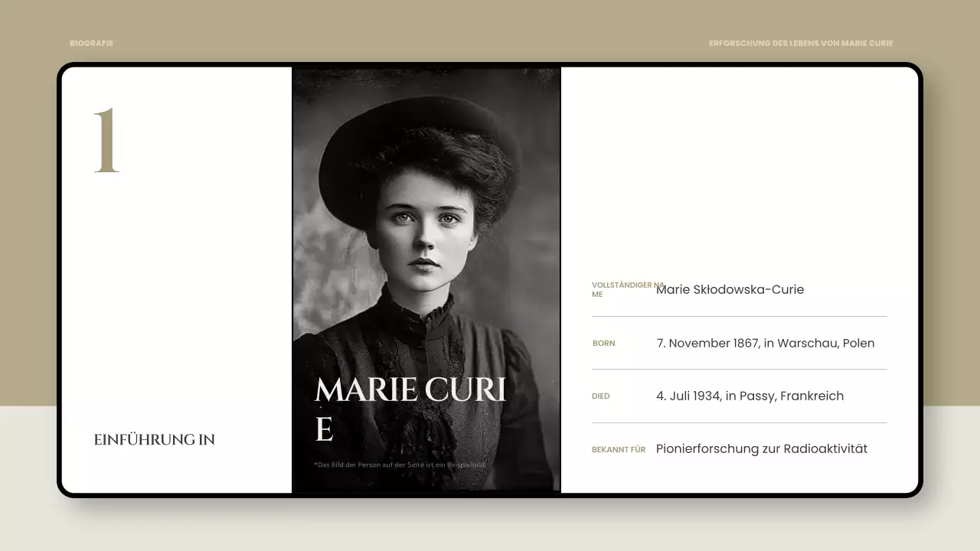Screen dimensions: 980x551
Task: Click the large chapter number 1
Action: (107, 142)
